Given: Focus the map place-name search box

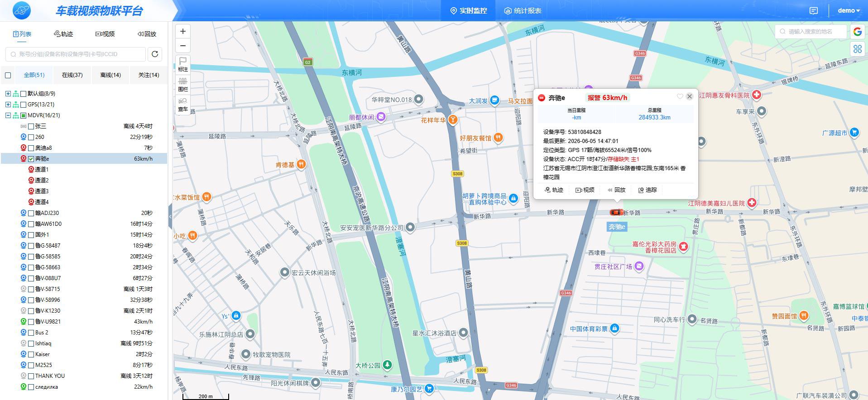Looking at the screenshot, I should click(810, 32).
